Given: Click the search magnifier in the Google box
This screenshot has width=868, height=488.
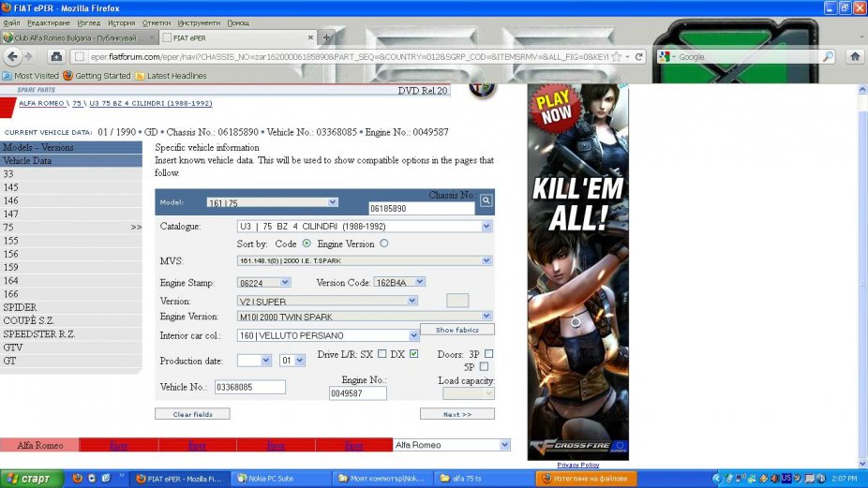Looking at the screenshot, I should point(828,56).
